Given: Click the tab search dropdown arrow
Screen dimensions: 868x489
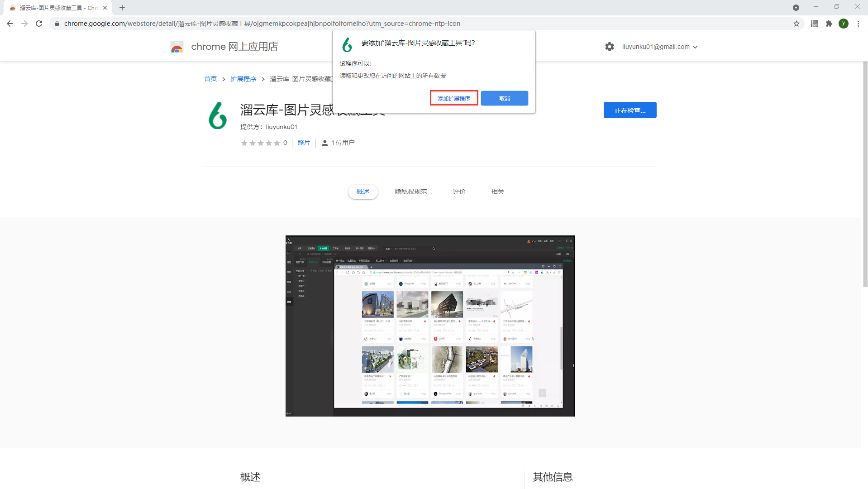Looking at the screenshot, I should pyautogui.click(x=796, y=8).
